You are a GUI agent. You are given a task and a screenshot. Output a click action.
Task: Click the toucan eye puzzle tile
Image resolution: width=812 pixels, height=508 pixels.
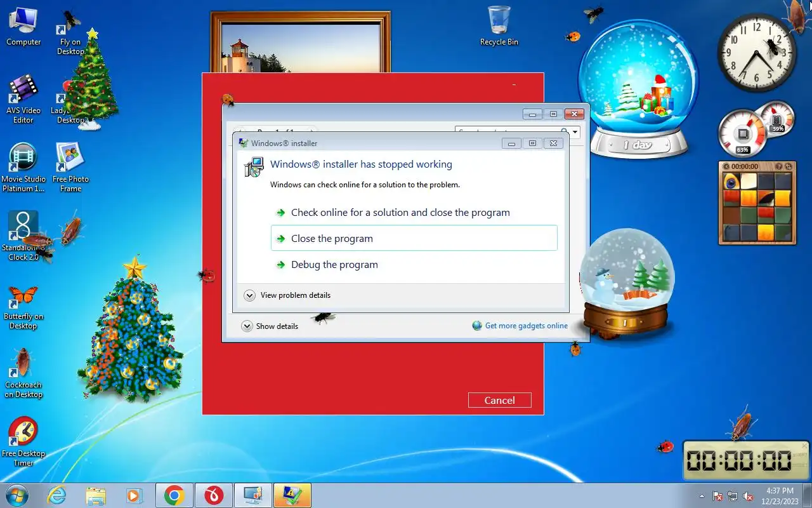pyautogui.click(x=732, y=182)
